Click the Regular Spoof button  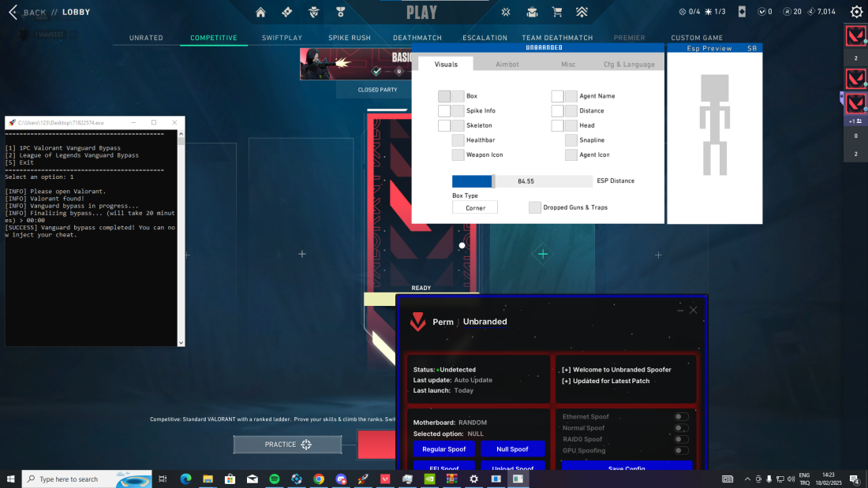(444, 449)
